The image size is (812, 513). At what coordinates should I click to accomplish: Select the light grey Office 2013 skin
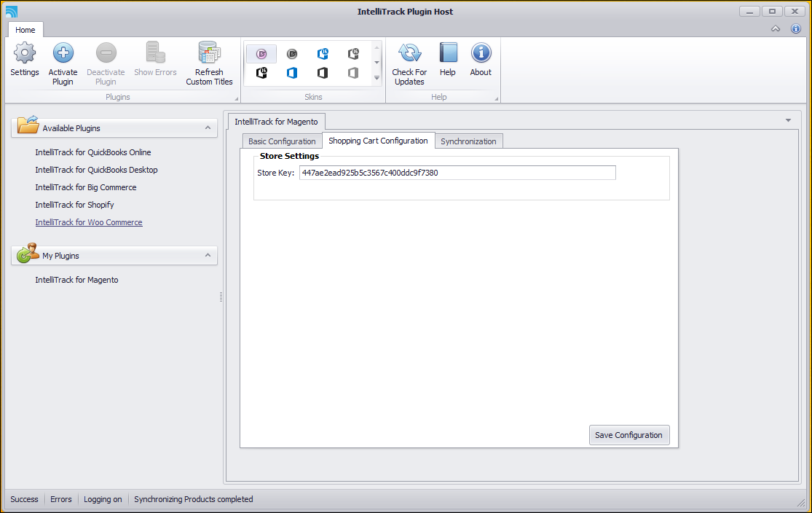click(x=353, y=73)
